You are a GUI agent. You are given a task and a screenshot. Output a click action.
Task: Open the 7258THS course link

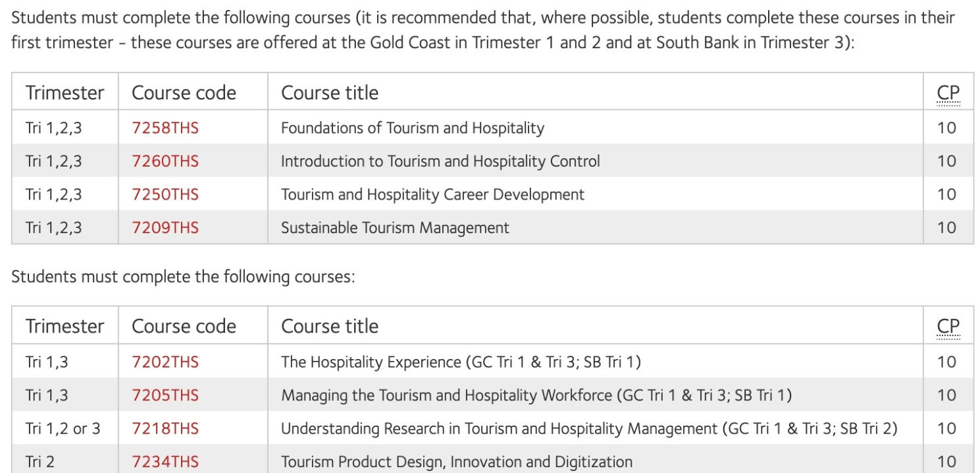pyautogui.click(x=165, y=128)
